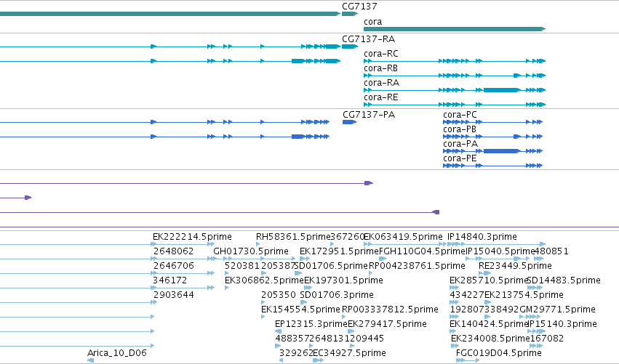This screenshot has height=364, width=619.
Task: Click feature label 192807
Action: click(467, 310)
